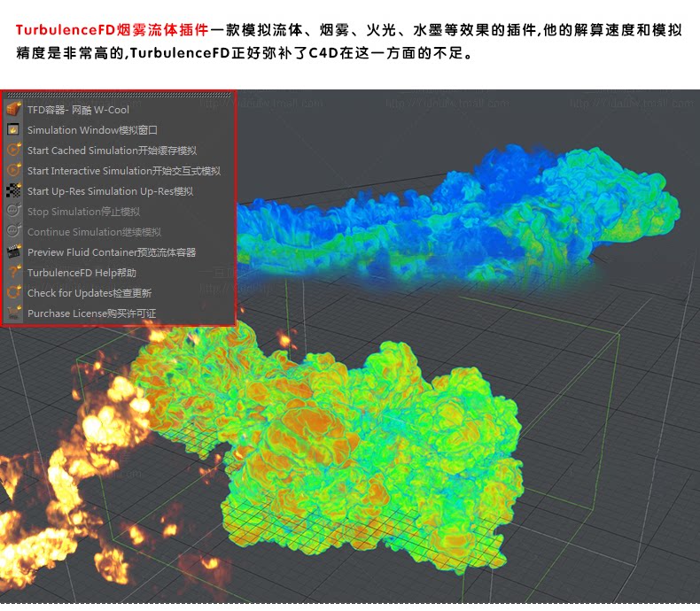Click the Check for Updates refresh icon
Viewport: 700px width, 611px height.
14,292
